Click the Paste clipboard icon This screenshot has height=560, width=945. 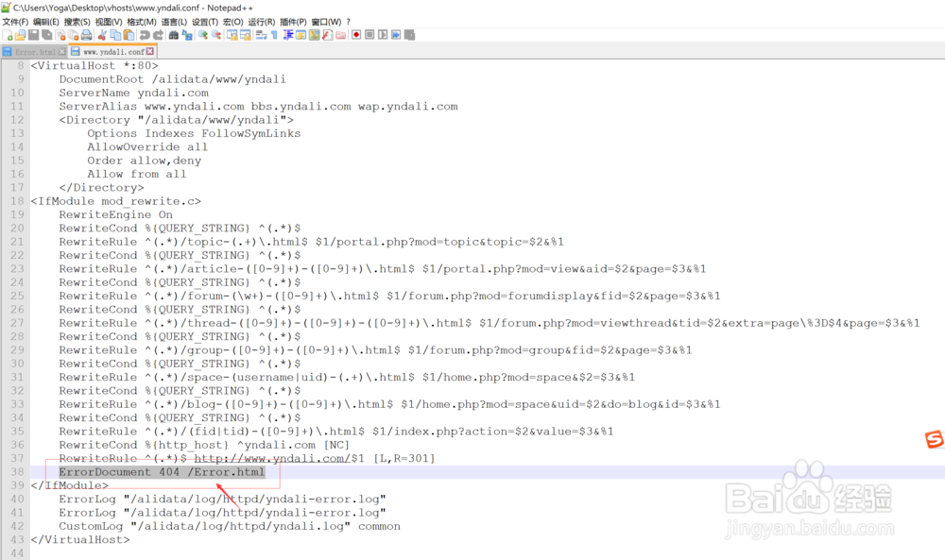click(129, 35)
